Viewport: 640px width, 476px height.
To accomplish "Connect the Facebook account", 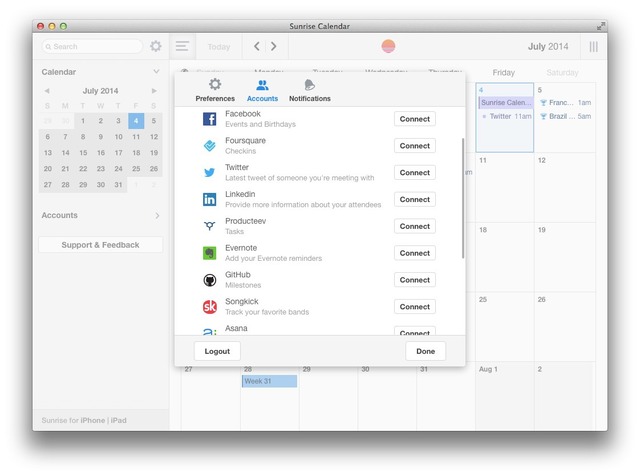I will coord(415,119).
